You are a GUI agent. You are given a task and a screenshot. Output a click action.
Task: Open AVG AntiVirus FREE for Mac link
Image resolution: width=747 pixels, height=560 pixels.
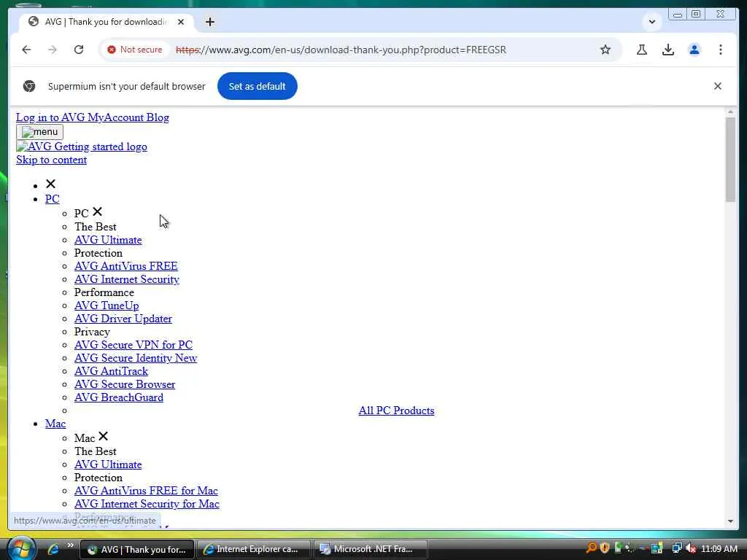click(146, 491)
